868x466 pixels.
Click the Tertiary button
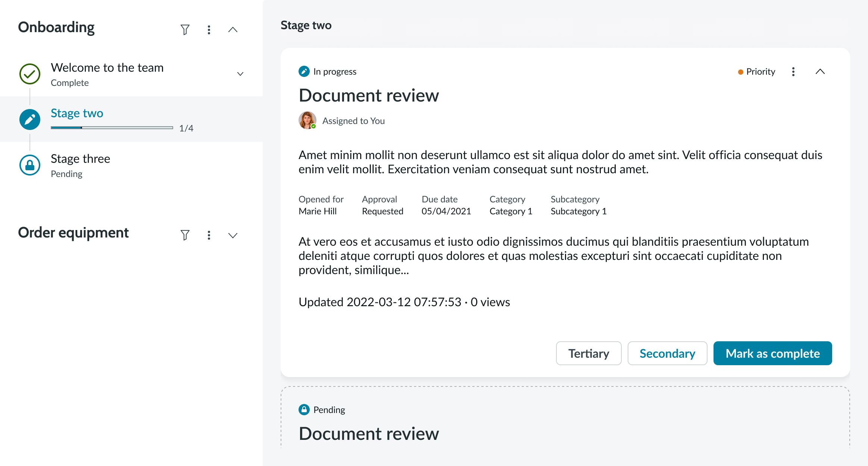click(x=588, y=353)
